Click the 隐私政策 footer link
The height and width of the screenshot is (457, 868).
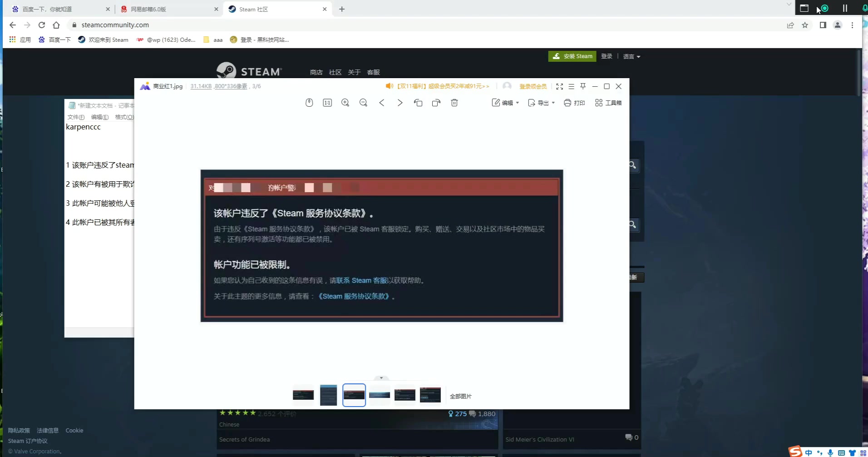19,430
